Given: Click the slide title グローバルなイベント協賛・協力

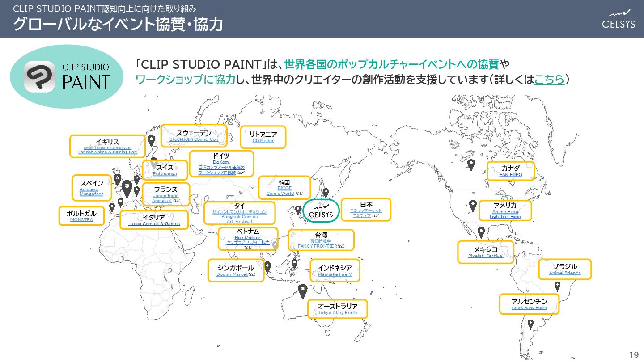Looking at the screenshot, I should [x=118, y=24].
